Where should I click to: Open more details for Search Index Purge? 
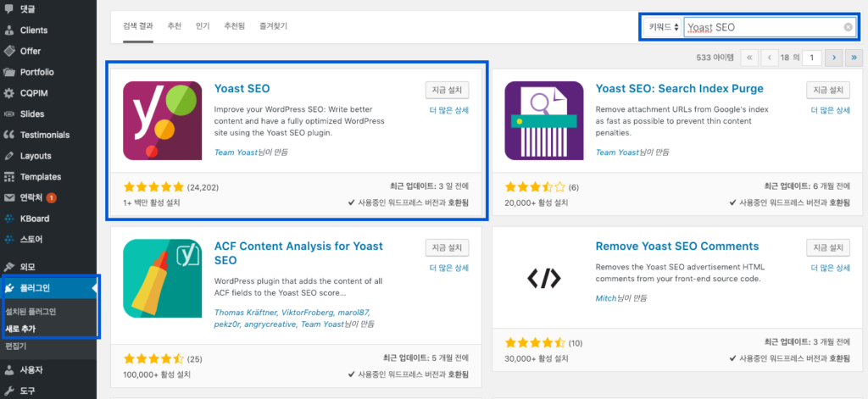tap(831, 110)
